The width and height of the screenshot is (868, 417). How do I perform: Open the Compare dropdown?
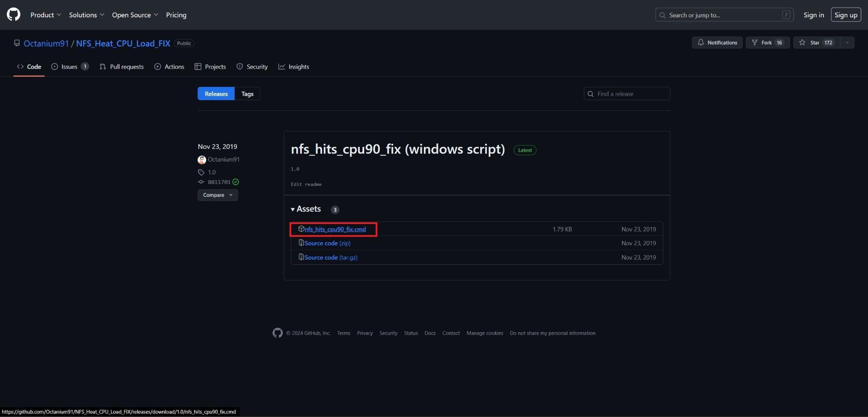[x=218, y=195]
